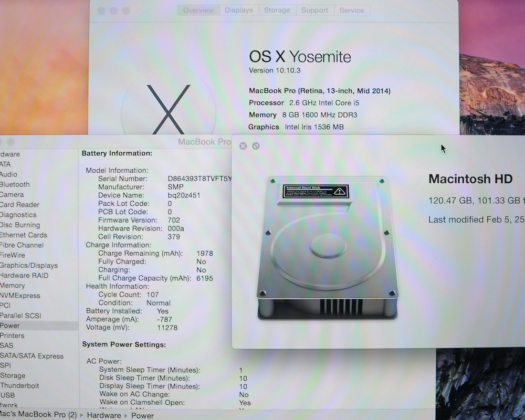The height and width of the screenshot is (420, 525).
Task: Select the Support tab
Action: coord(314,10)
